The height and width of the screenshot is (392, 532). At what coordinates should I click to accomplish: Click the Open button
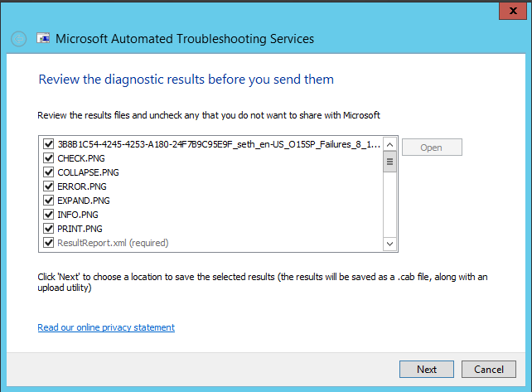pos(432,148)
